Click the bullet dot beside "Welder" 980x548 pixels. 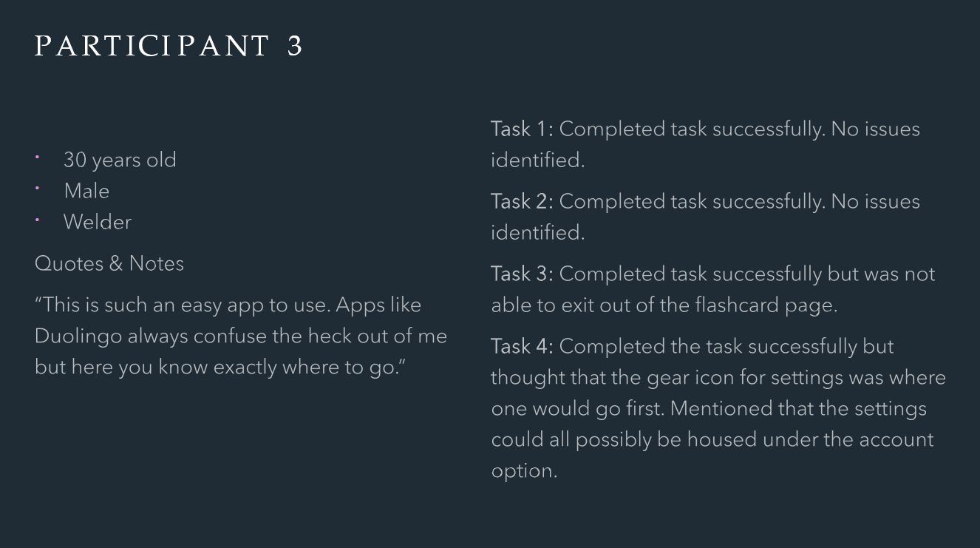coord(38,219)
